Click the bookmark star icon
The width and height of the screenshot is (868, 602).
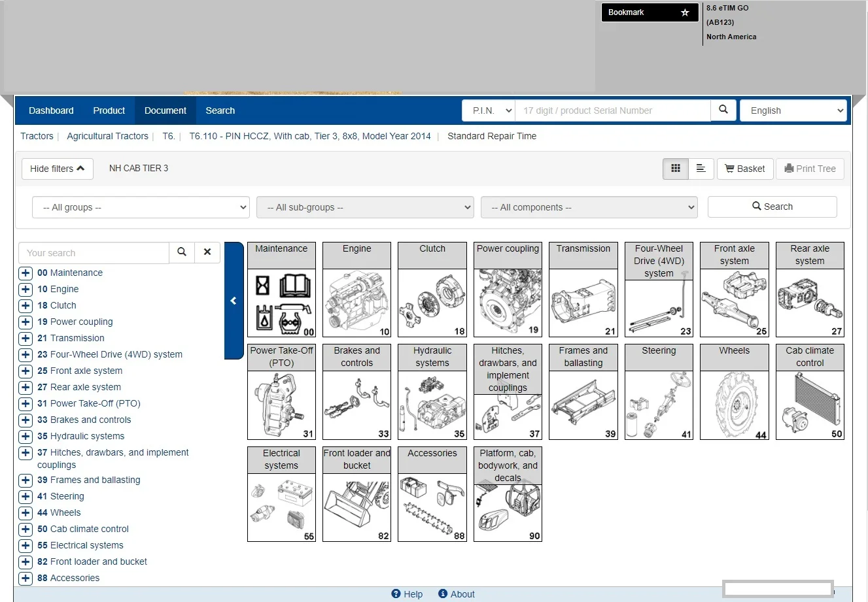pos(685,12)
